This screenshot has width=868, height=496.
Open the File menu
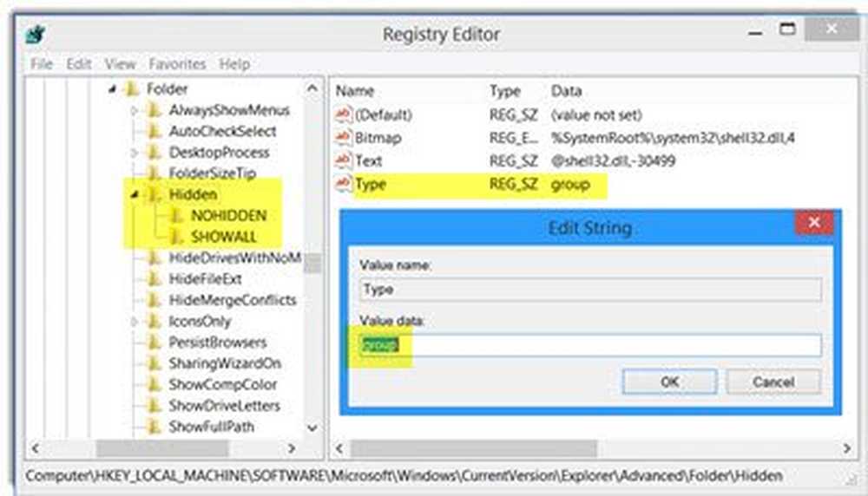(42, 64)
